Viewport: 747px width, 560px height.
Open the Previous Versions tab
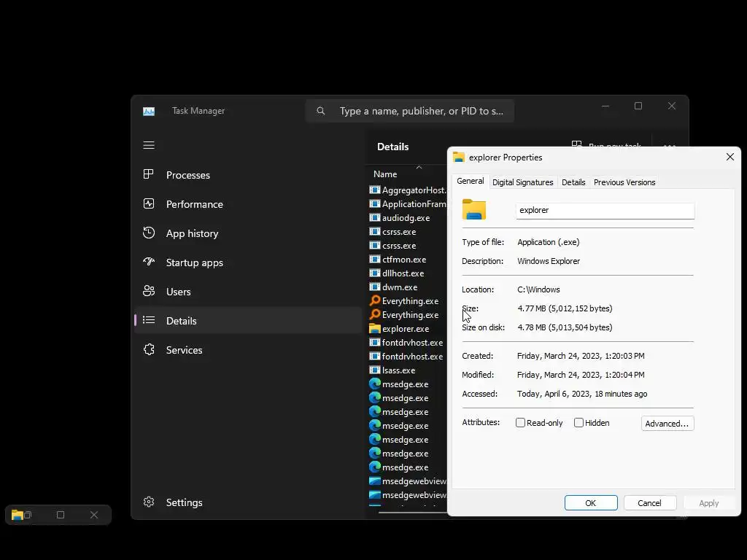[624, 182]
